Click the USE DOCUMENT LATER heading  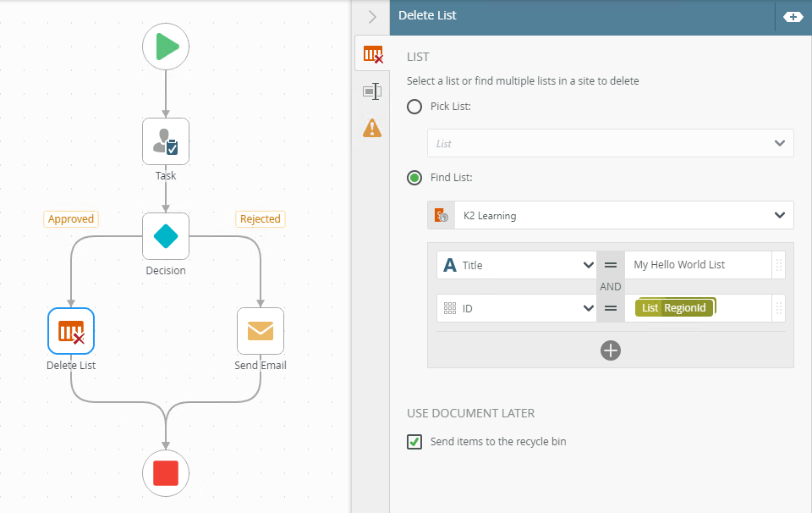471,413
